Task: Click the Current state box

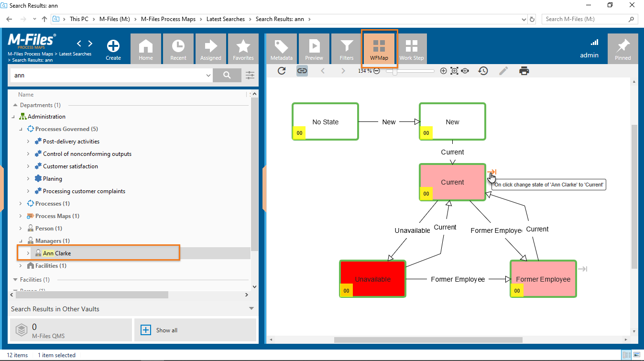Action: tap(452, 182)
